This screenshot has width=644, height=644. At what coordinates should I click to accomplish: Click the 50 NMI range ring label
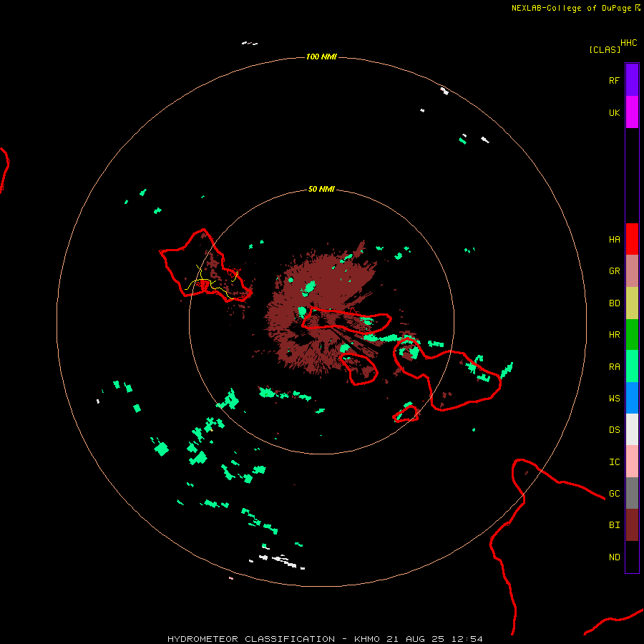coord(321,190)
